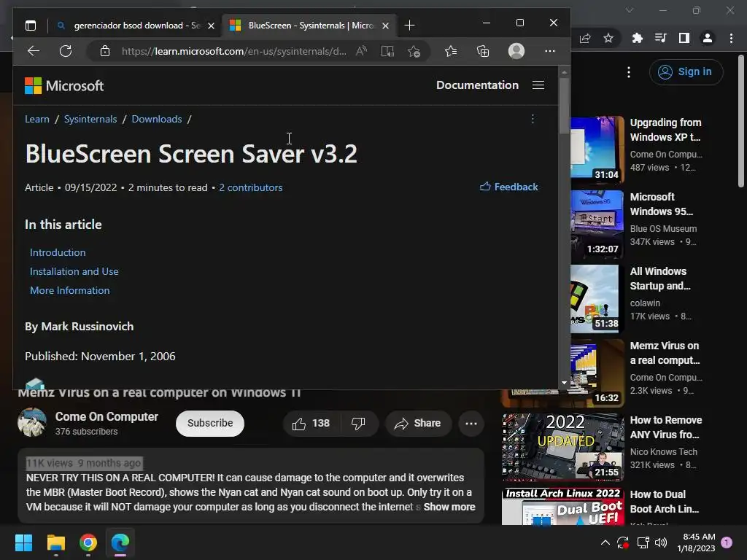Jump to More Information section

tap(69, 290)
